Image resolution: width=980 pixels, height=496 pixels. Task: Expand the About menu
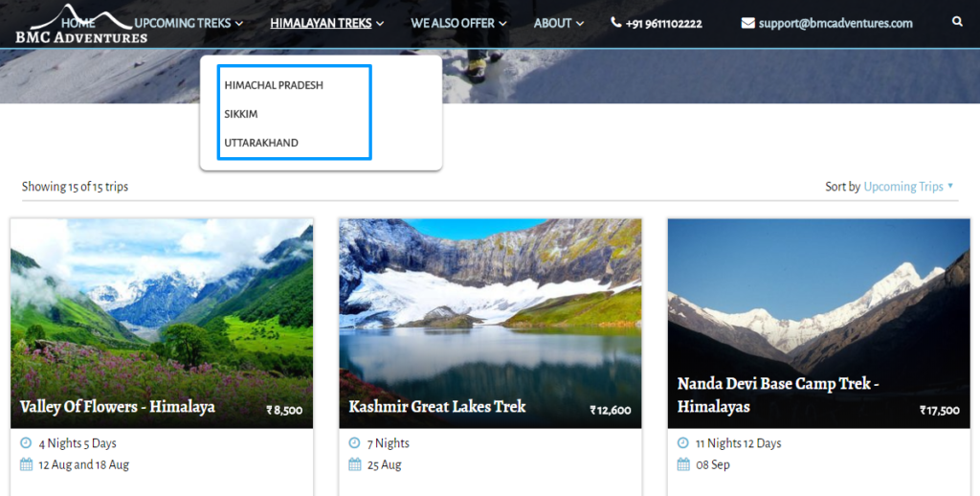tap(558, 23)
